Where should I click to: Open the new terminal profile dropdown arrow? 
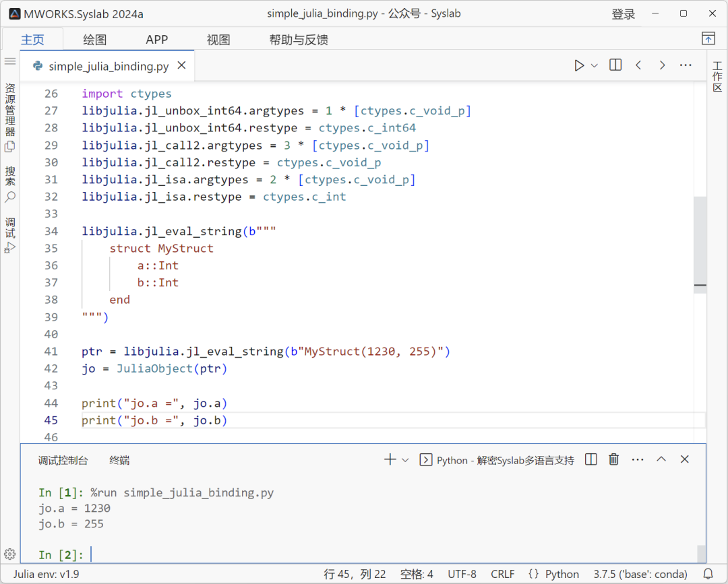[x=405, y=460]
